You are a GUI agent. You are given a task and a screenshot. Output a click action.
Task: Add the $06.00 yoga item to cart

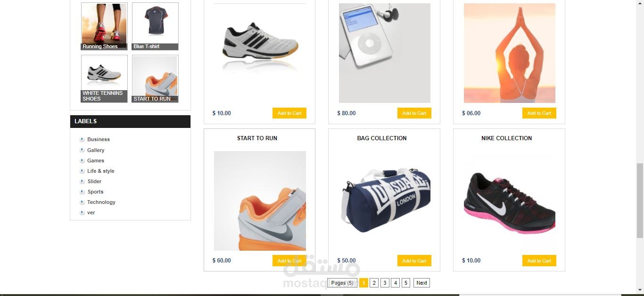[539, 113]
